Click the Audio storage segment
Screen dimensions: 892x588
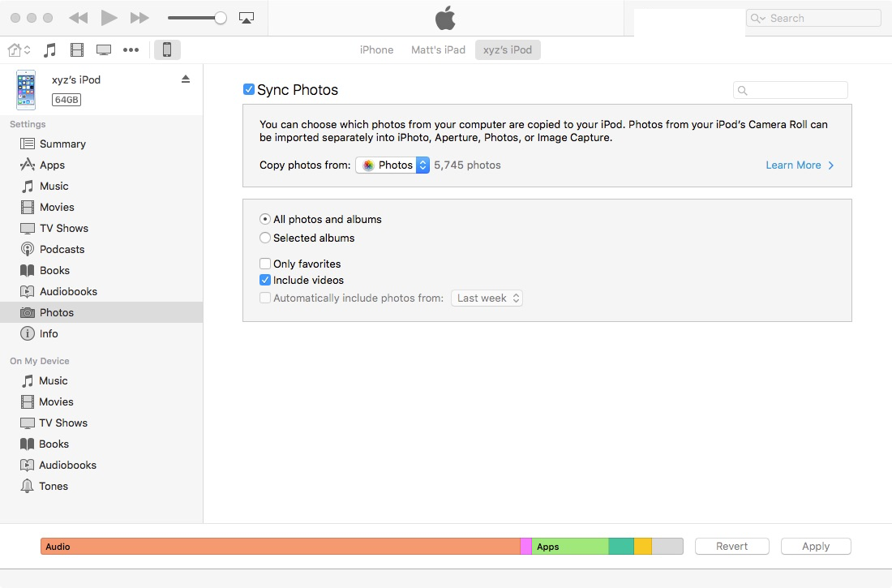pos(281,547)
